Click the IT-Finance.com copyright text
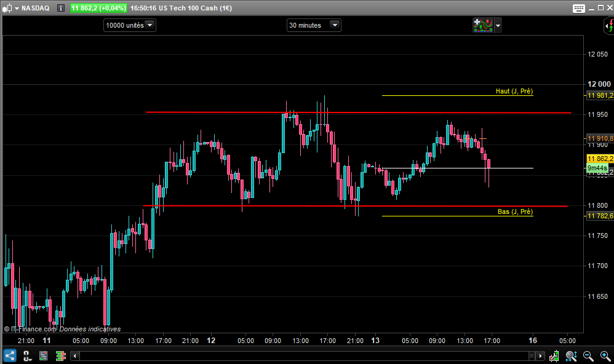614x364 pixels. click(31, 329)
